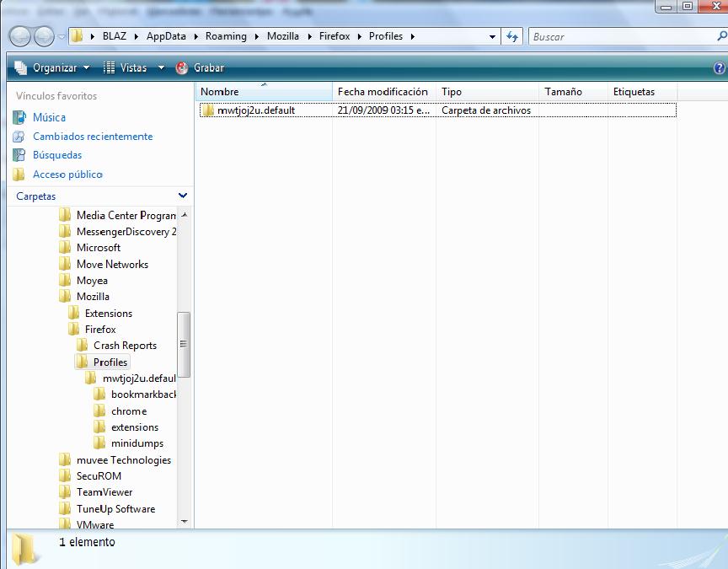This screenshot has width=728, height=569.
Task: Select Crash Reports folder in tree
Action: (x=125, y=346)
